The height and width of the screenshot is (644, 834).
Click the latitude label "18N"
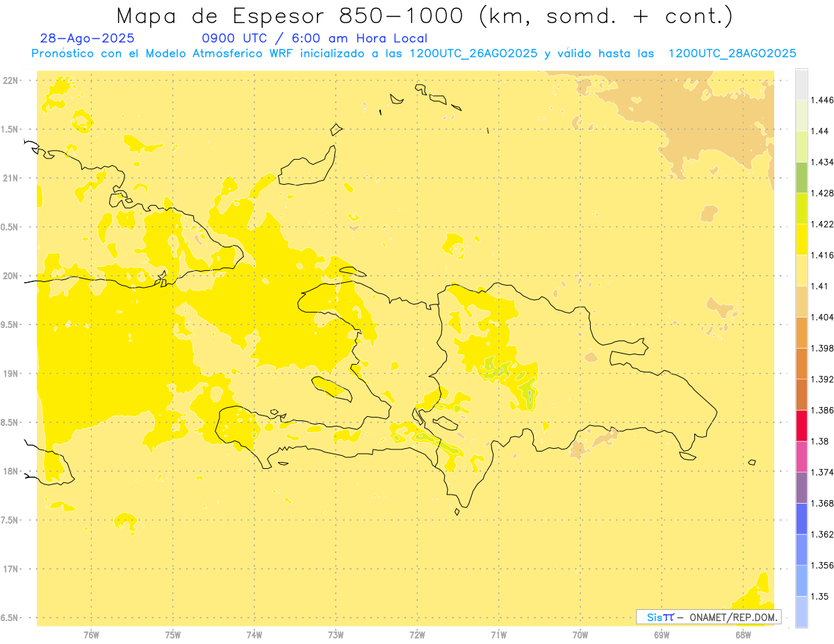click(x=11, y=471)
